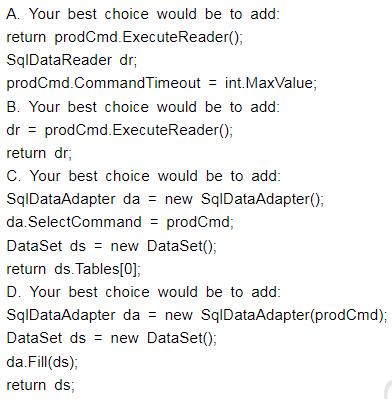
Task: Select answer option C heading line
Action: click(x=143, y=176)
